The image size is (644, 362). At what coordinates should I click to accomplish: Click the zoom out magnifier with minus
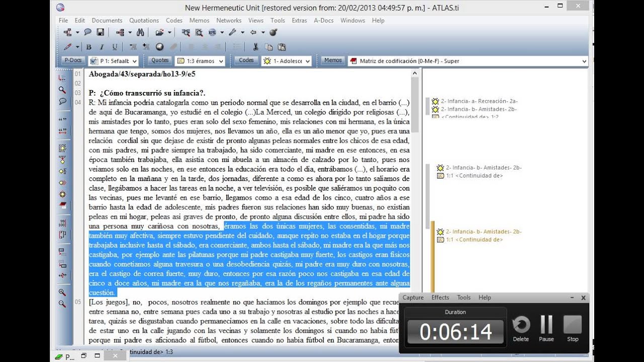[62, 304]
